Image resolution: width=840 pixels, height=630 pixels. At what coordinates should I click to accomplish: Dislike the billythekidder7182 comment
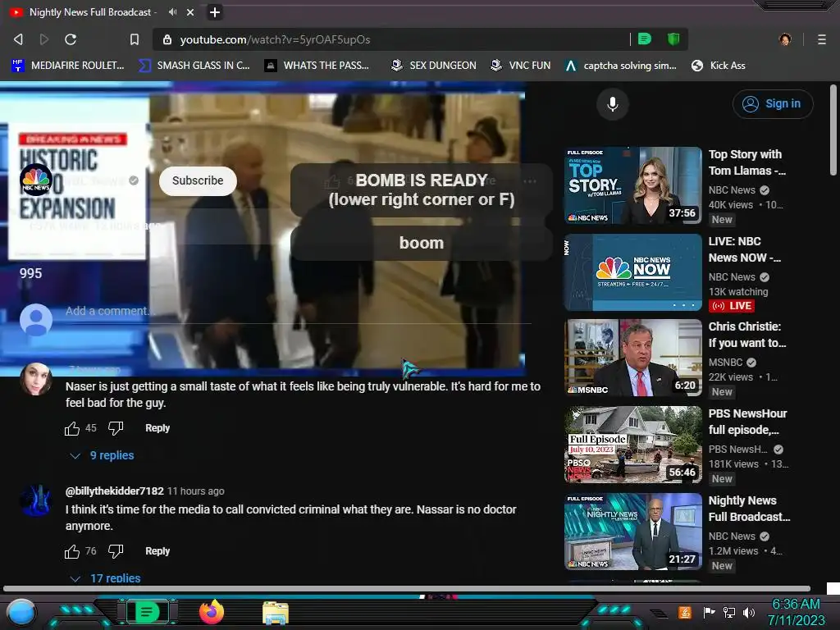click(x=116, y=551)
